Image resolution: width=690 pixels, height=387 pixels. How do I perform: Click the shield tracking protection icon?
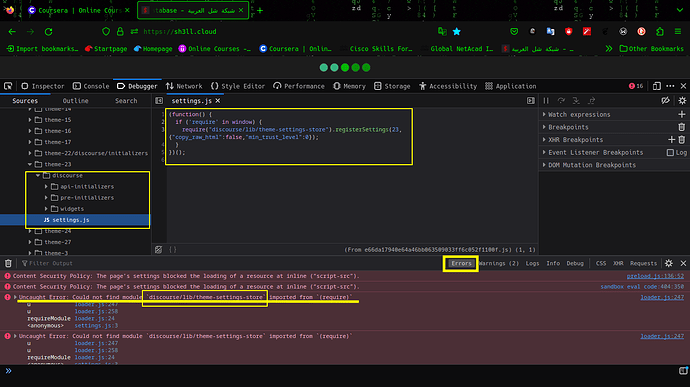click(106, 32)
